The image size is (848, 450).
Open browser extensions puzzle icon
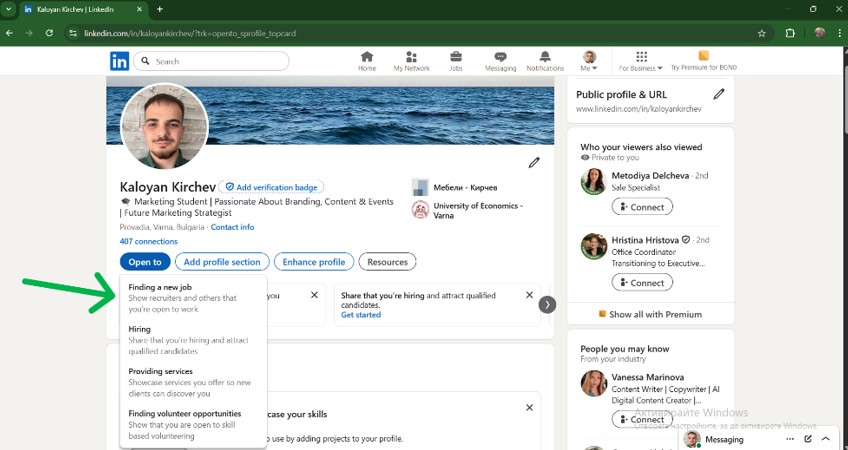[x=790, y=34]
